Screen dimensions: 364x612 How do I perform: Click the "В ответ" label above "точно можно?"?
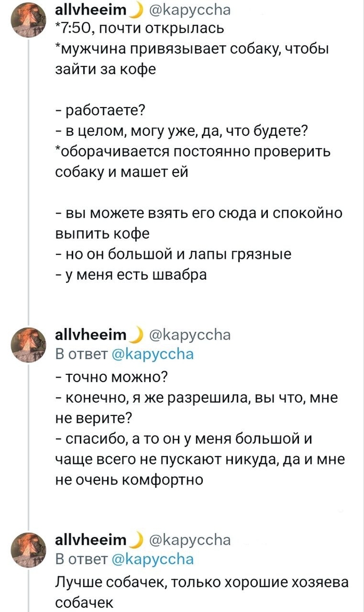81,354
